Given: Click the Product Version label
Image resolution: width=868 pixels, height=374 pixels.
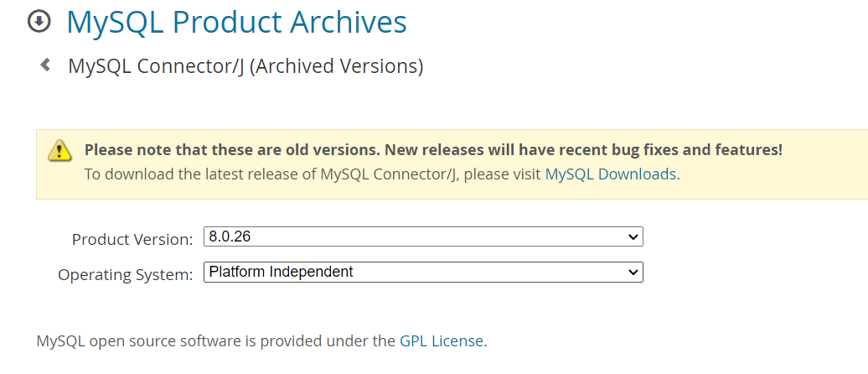Looking at the screenshot, I should (132, 239).
